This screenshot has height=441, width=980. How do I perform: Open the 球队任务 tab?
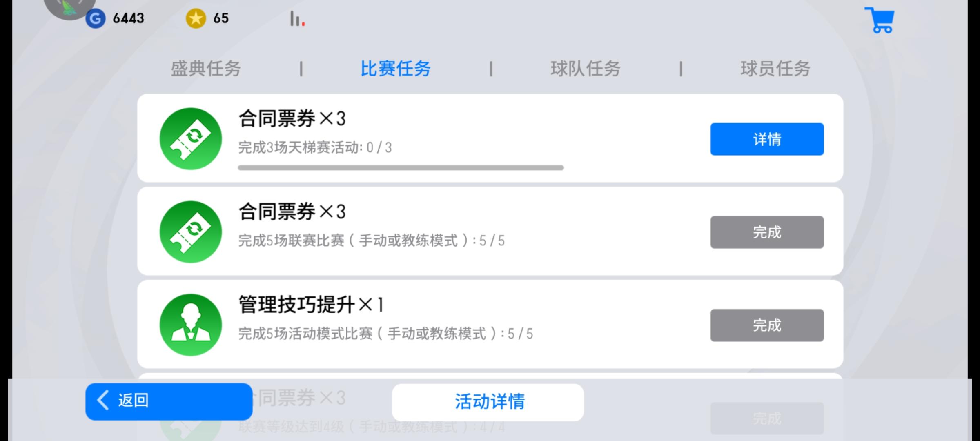click(586, 69)
